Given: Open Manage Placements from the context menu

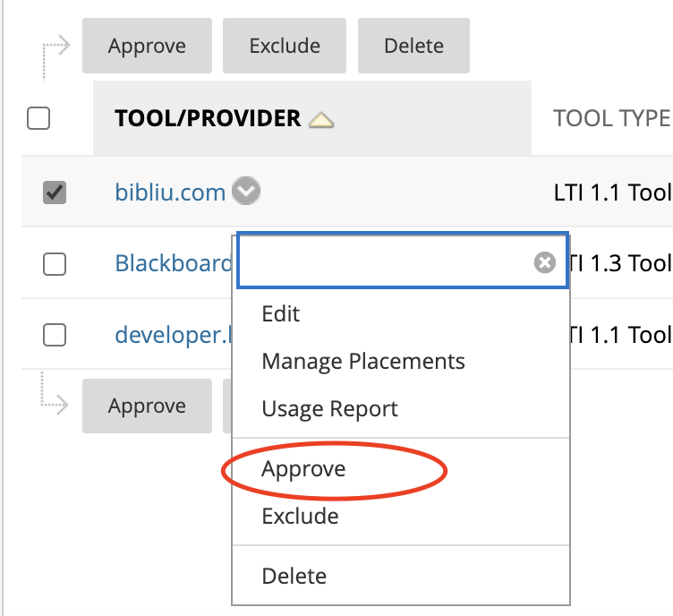Looking at the screenshot, I should [x=363, y=362].
